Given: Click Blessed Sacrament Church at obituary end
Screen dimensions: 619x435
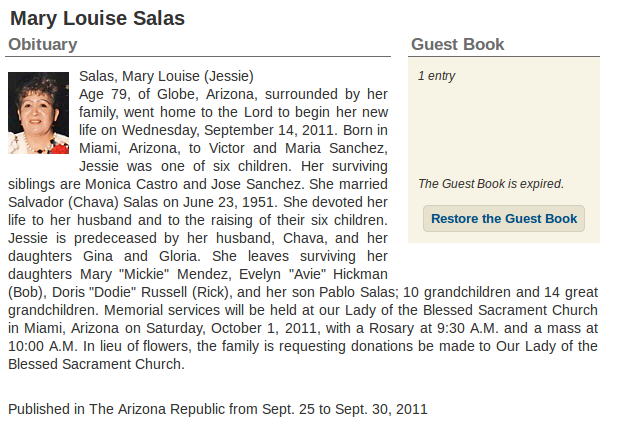Looking at the screenshot, I should click(96, 364).
